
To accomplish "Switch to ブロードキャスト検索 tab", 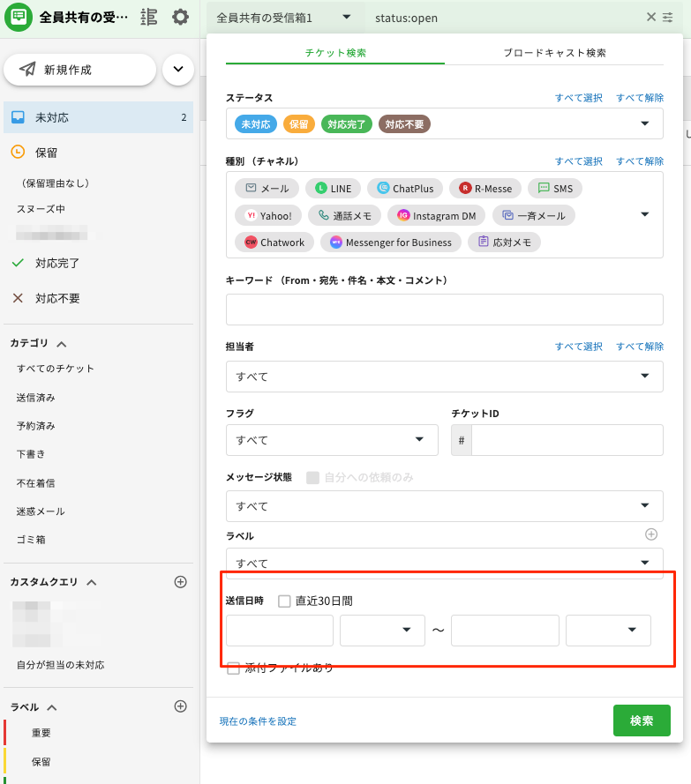I will (554, 53).
